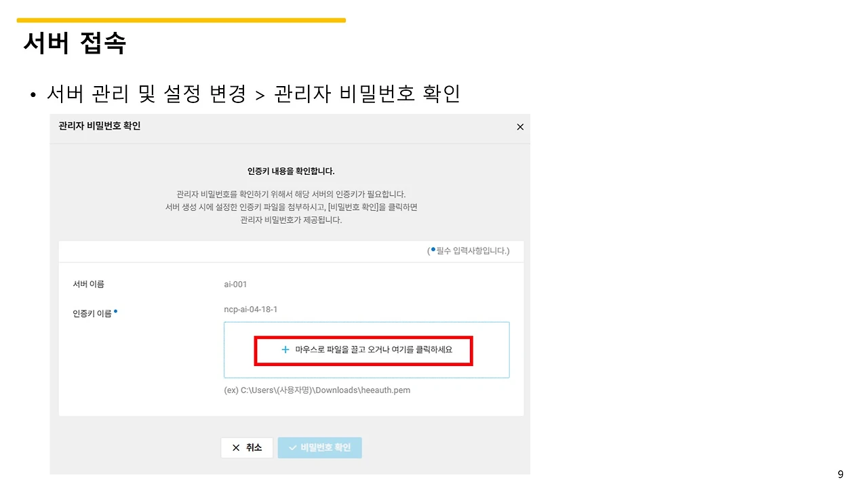Screen dimensions: 868x488
Task: Click the key name ncp-ai-04-18-1
Action: point(249,309)
